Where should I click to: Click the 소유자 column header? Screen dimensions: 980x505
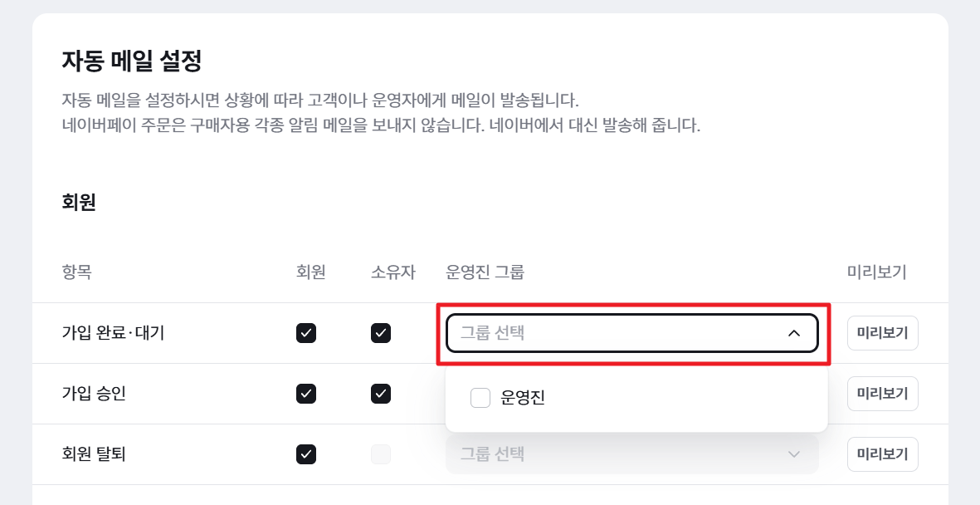[393, 272]
